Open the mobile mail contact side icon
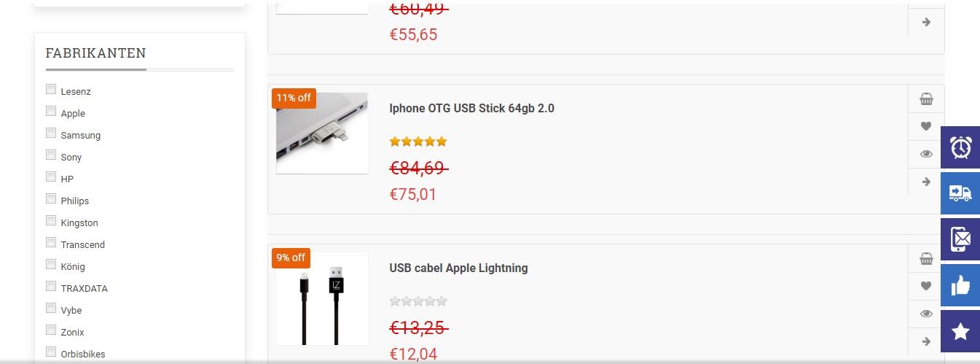The width and height of the screenshot is (980, 364). click(x=960, y=239)
